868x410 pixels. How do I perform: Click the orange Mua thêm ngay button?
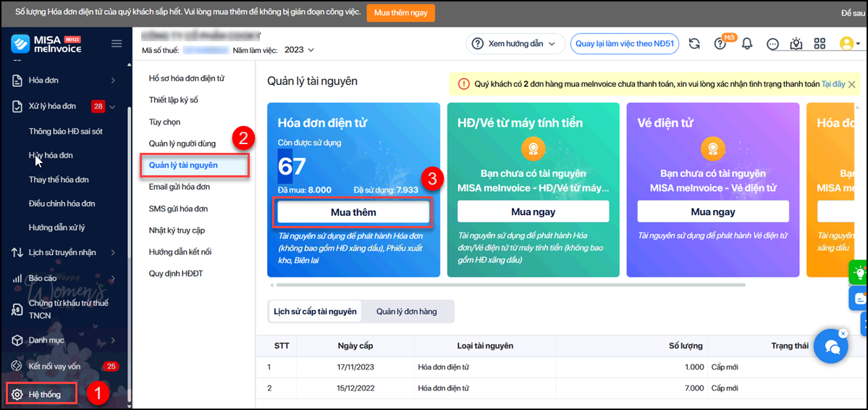tap(400, 12)
